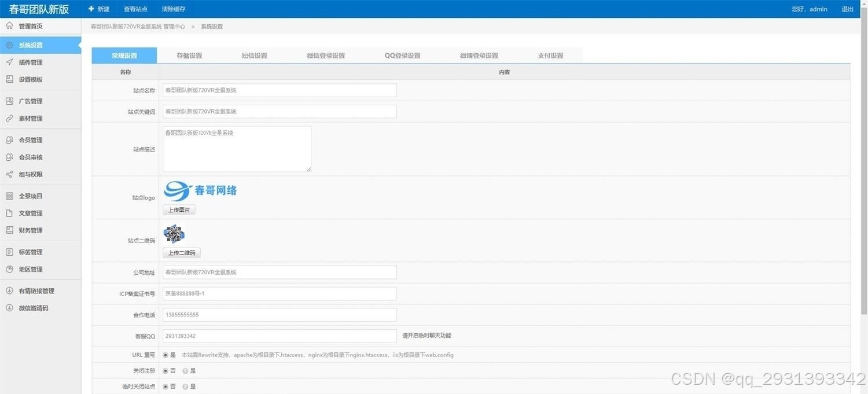Click 退出 logout link
Viewport: 868px width, 394px height.
847,9
